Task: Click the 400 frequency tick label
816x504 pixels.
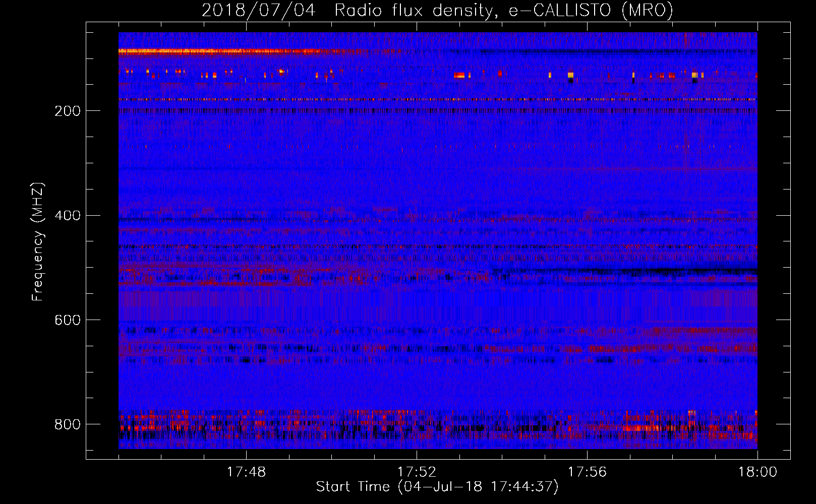Action: coord(68,216)
